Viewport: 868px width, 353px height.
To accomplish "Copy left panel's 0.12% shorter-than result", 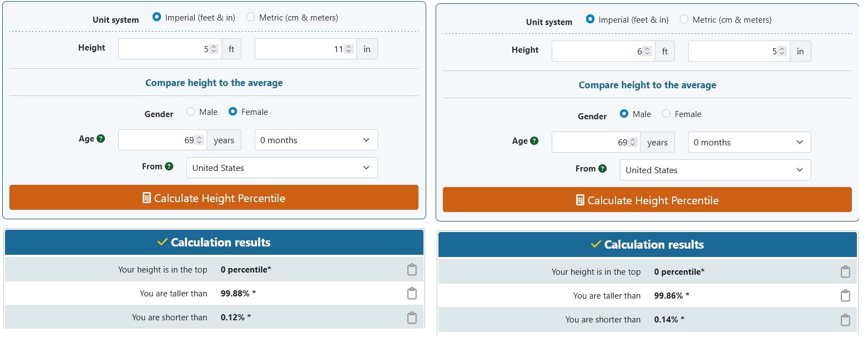I will (412, 317).
